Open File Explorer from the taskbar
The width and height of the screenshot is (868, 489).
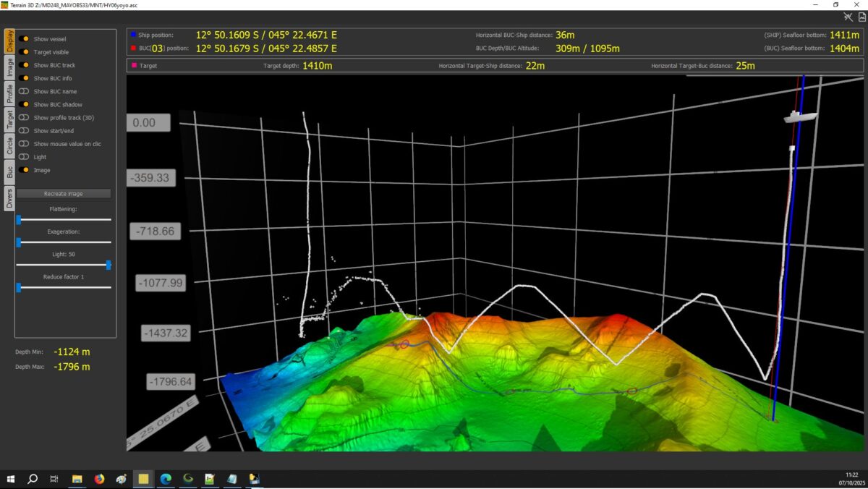pyautogui.click(x=77, y=479)
